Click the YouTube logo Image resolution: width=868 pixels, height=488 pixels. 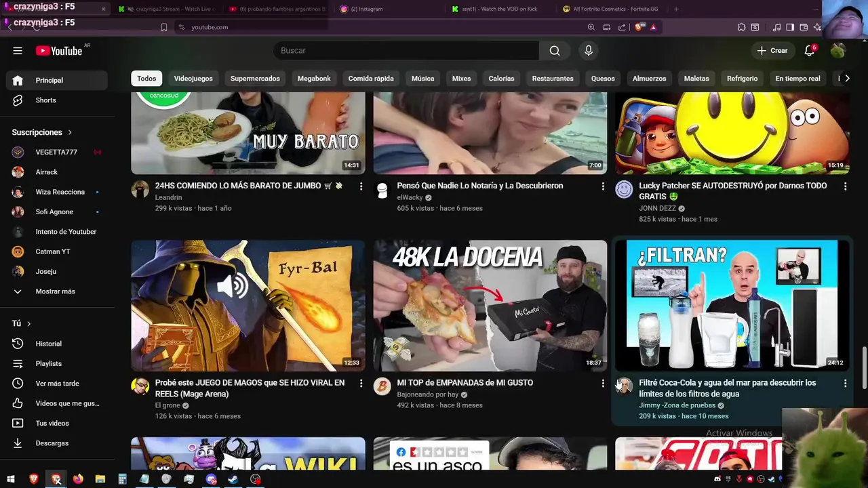tap(58, 51)
